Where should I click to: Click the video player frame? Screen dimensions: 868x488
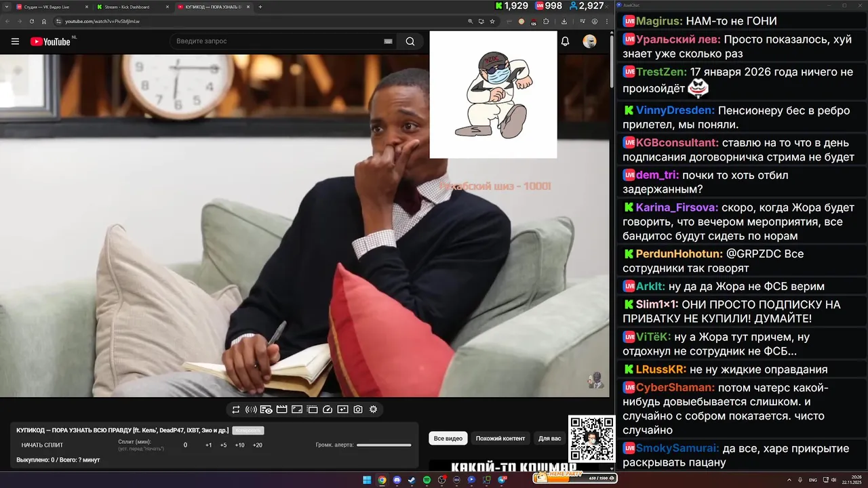(x=305, y=226)
